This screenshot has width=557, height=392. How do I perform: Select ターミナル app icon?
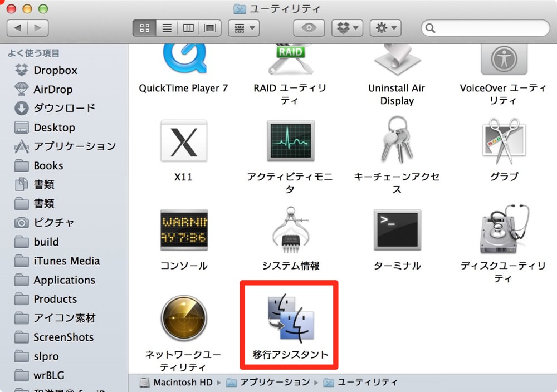click(397, 230)
